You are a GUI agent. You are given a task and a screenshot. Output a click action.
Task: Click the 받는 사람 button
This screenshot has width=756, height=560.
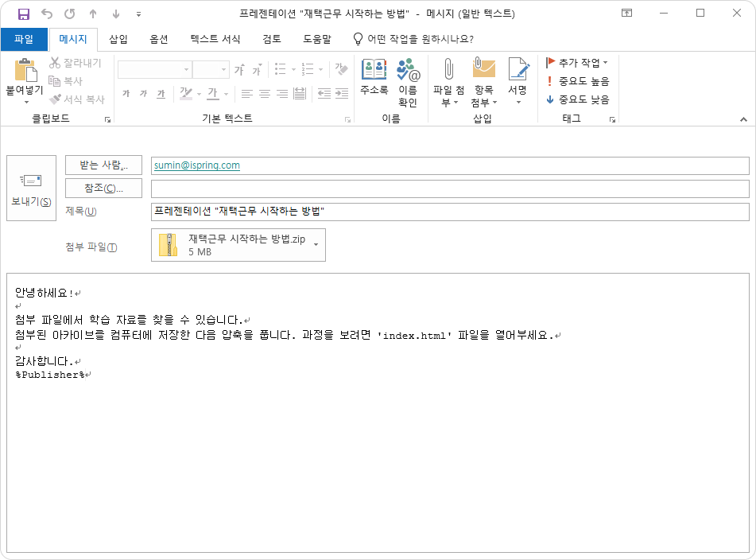point(103,165)
